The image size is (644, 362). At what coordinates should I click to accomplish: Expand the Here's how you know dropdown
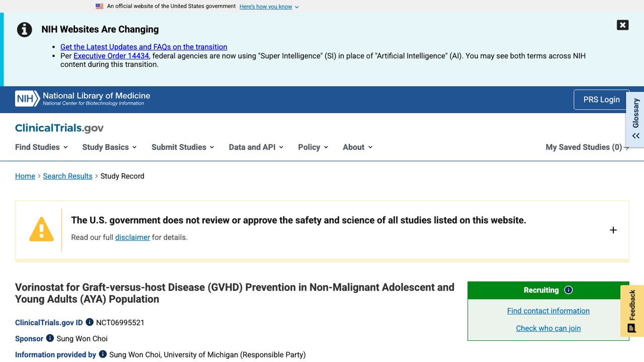coord(269,7)
